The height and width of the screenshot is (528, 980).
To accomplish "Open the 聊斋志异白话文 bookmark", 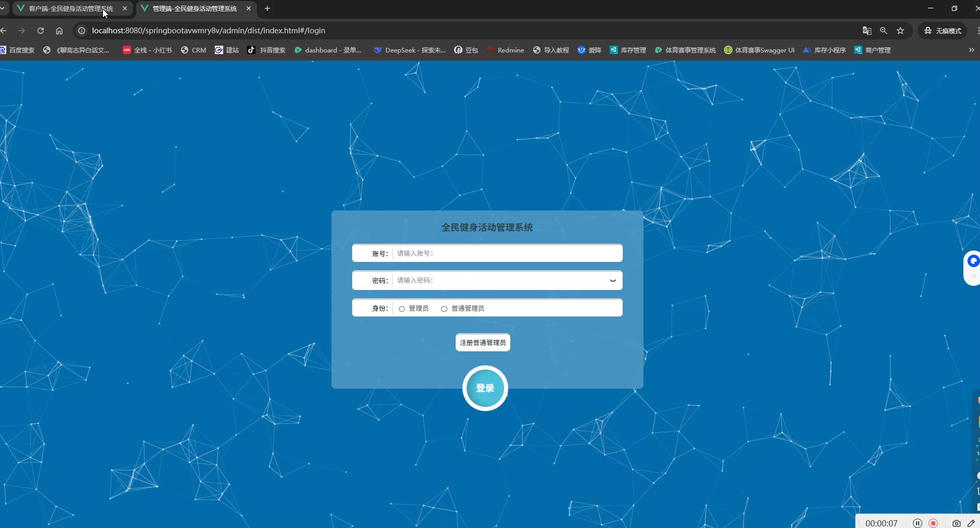I will [76, 50].
